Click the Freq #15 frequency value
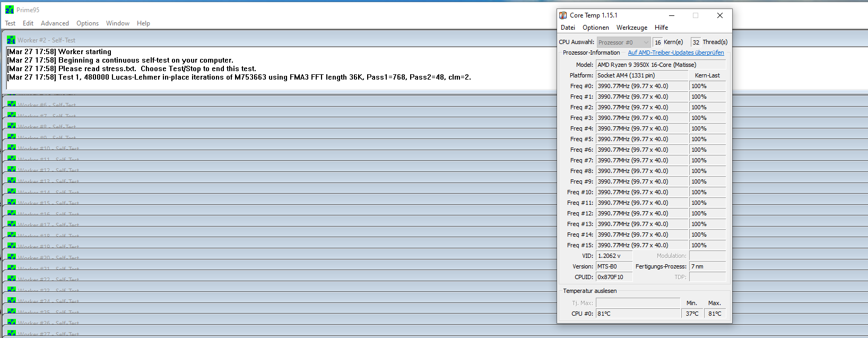 point(642,245)
